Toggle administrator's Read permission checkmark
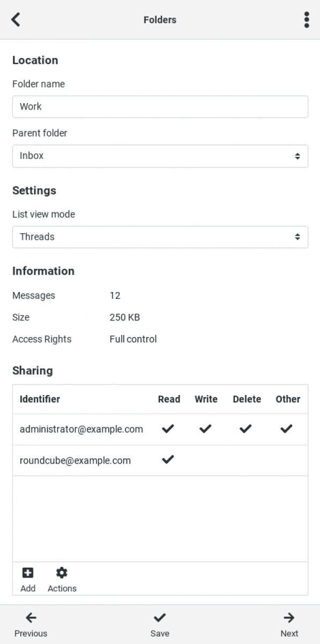Viewport: 320px width, 644px height. click(168, 429)
